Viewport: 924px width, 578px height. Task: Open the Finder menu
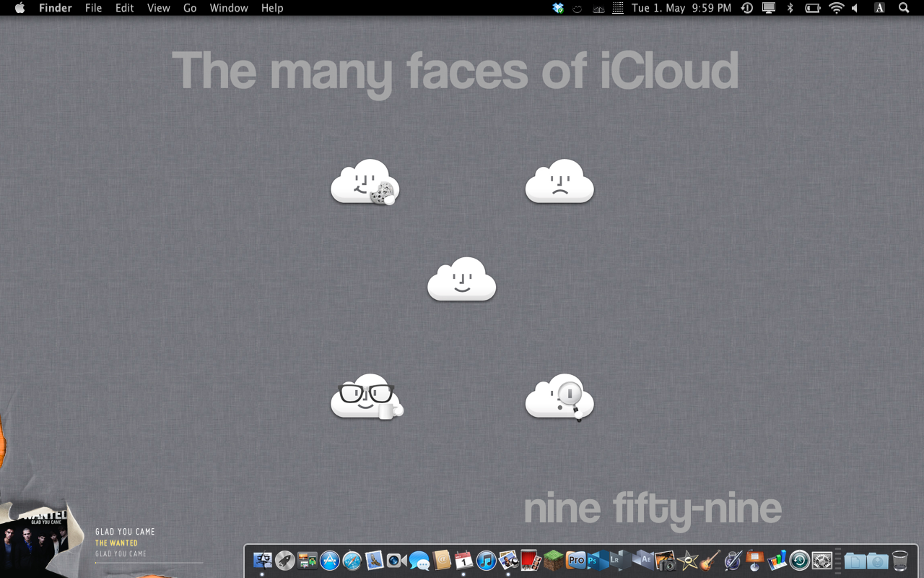(55, 8)
